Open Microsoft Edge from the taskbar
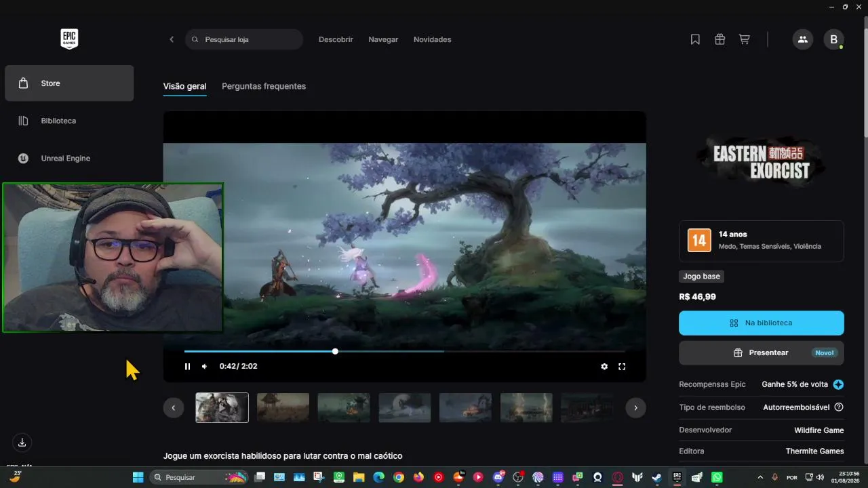The width and height of the screenshot is (868, 488). pos(378,477)
